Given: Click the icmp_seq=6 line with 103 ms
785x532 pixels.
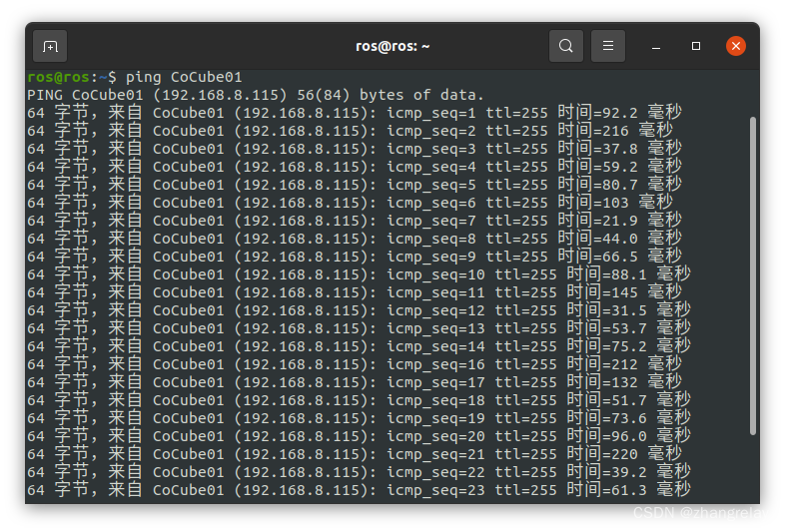Looking at the screenshot, I should coord(350,203).
